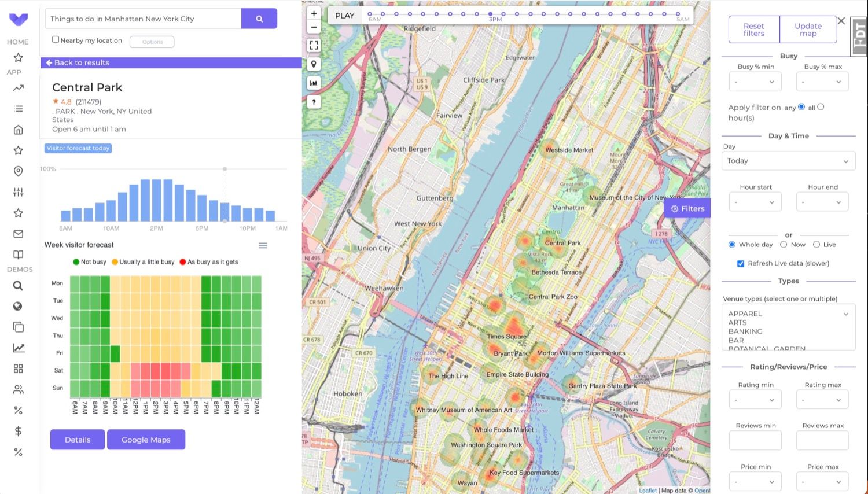
Task: Open the Day dropdown showing Today
Action: 788,161
